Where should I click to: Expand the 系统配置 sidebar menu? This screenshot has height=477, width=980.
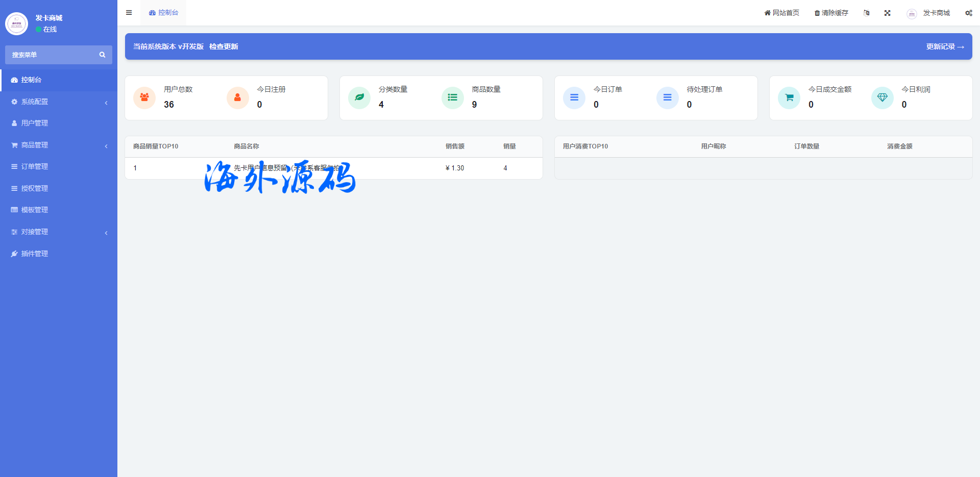pos(59,102)
